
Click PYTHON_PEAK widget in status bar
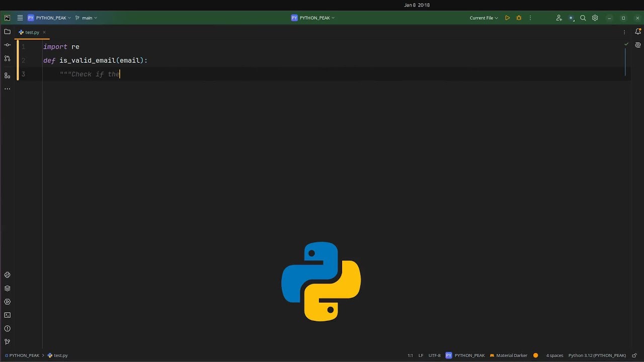point(465,355)
